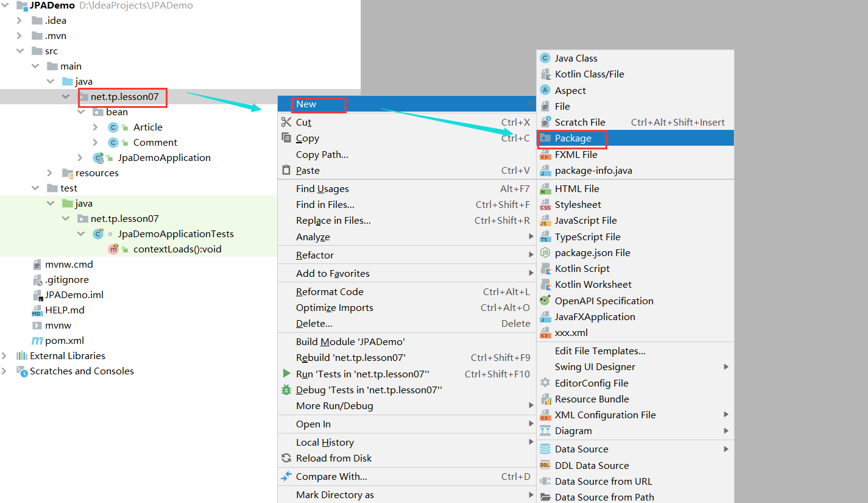
Task: Collapse the src folder
Action: pyautogui.click(x=20, y=51)
